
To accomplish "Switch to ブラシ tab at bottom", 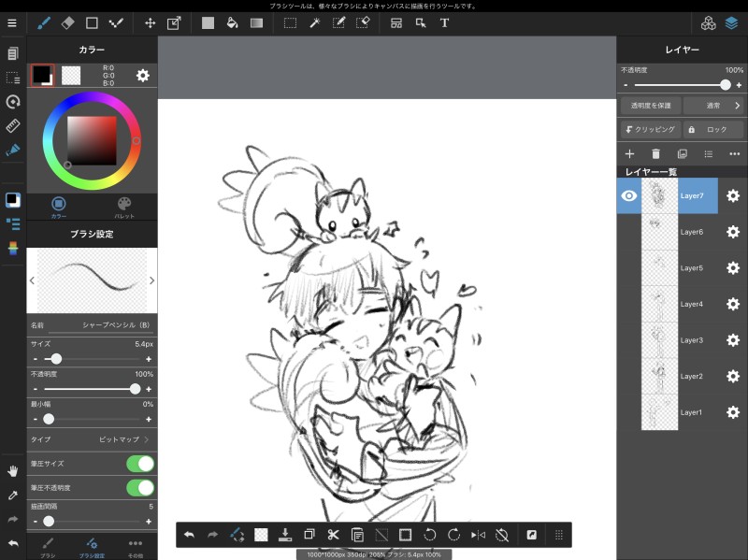I will (x=48, y=548).
